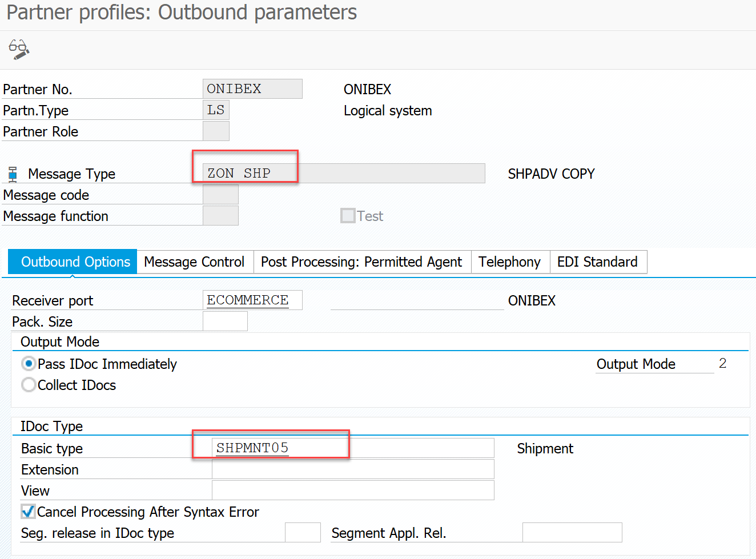Open Post Processing: Permitted Agent tab
The image size is (756, 559).
(361, 262)
